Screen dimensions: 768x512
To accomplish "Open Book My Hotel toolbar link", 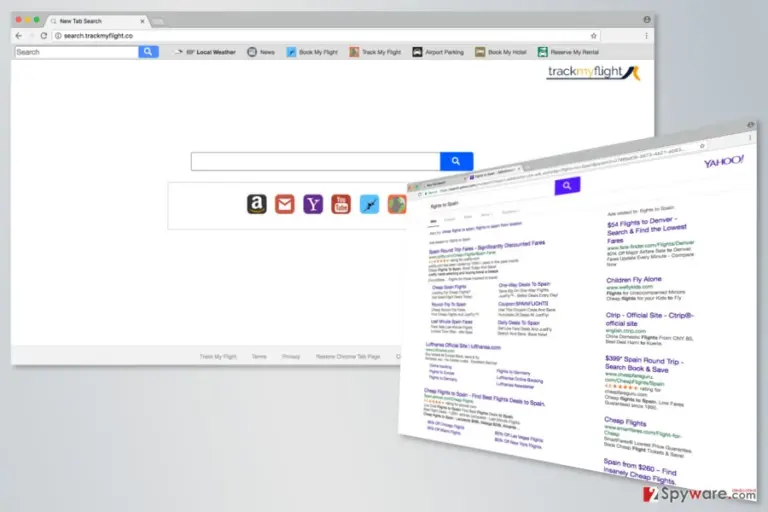I will click(501, 52).
